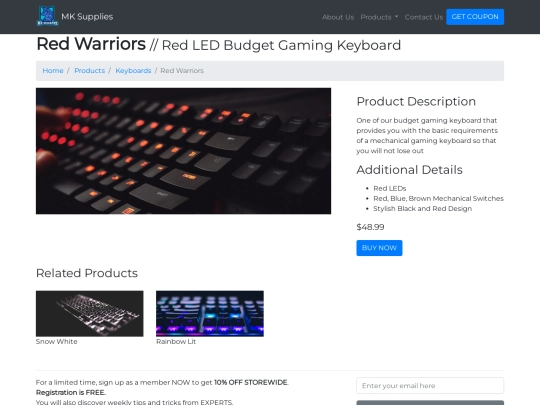The height and width of the screenshot is (405, 540).
Task: Open Contact Us page
Action: pos(424,17)
